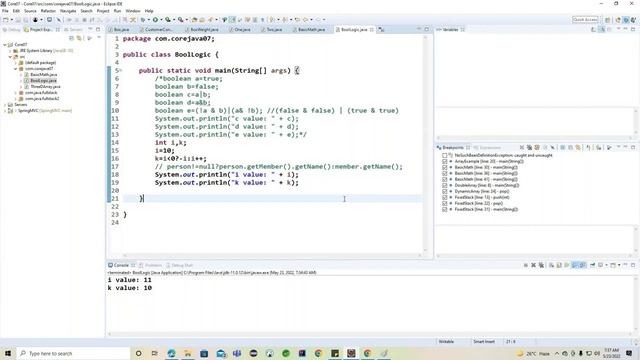Click the Windows Start button
This screenshot has height=360, width=640.
click(x=8, y=353)
